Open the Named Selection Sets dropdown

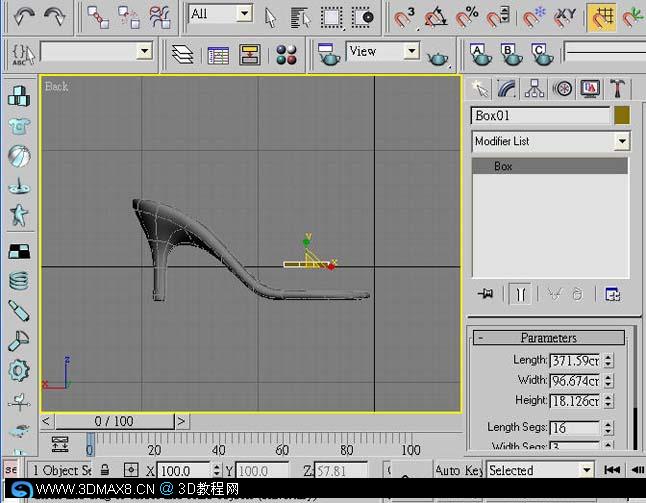click(x=145, y=51)
